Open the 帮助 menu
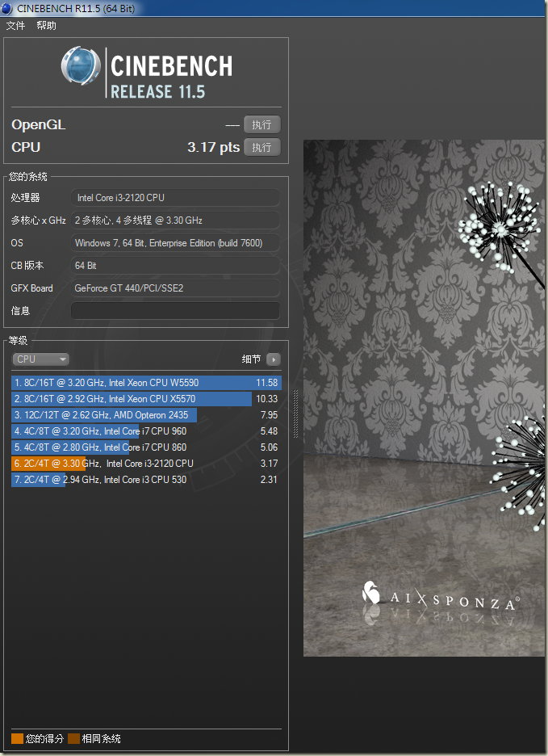This screenshot has width=548, height=756. pyautogui.click(x=46, y=26)
